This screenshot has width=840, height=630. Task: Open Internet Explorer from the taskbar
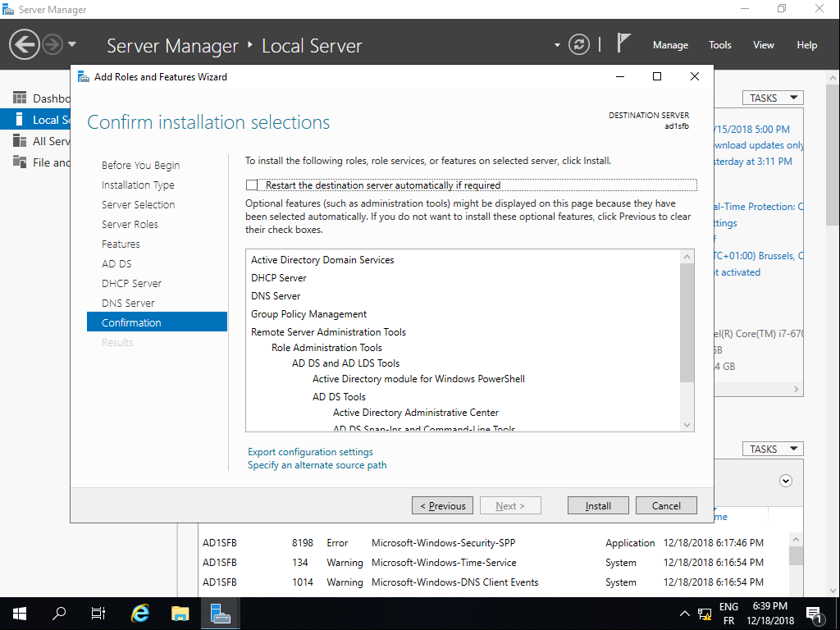click(x=140, y=613)
